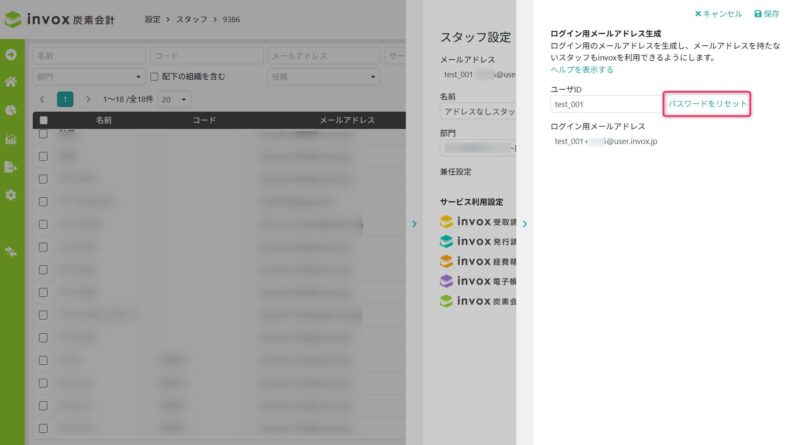Click the サービス利用設定 heading
Viewport: 800px width, 445px height.
click(471, 202)
